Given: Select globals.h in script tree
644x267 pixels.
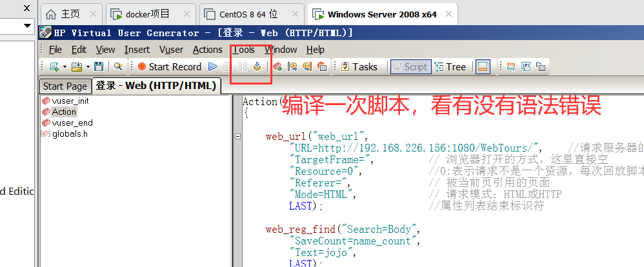Looking at the screenshot, I should tap(70, 133).
